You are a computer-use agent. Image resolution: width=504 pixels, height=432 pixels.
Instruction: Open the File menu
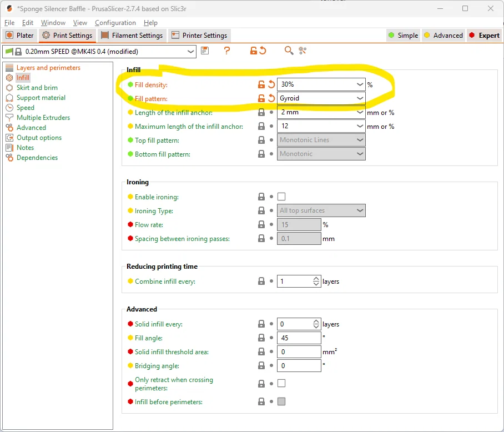click(9, 23)
